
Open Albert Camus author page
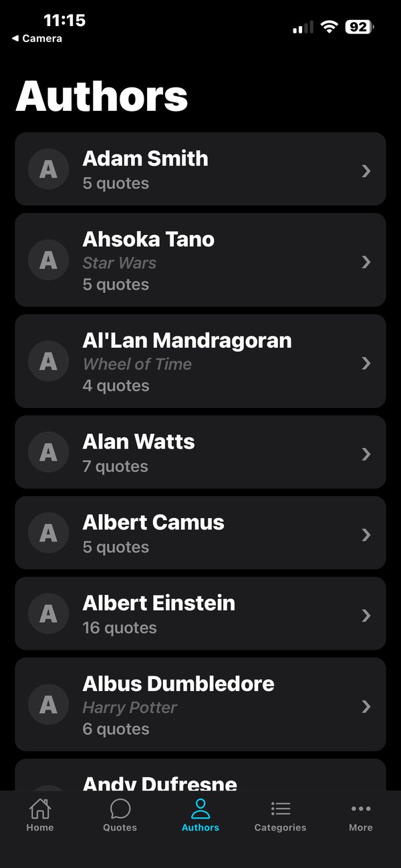[200, 533]
